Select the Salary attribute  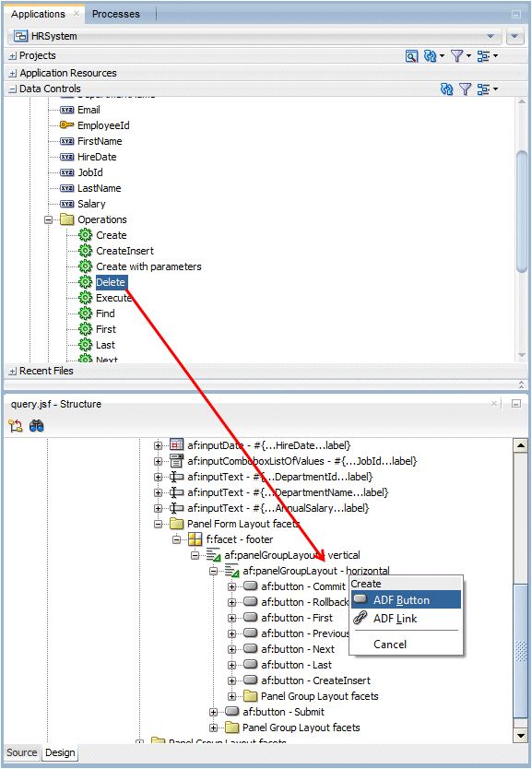point(91,204)
